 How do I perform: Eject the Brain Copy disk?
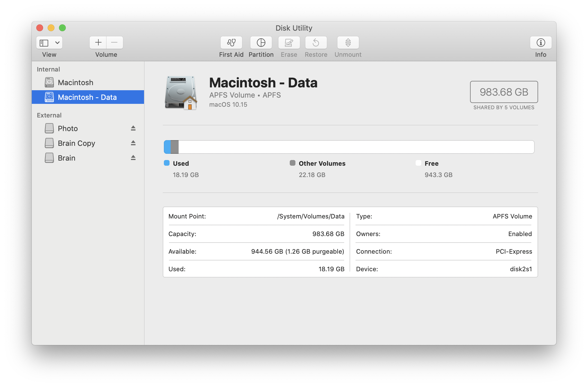coord(133,143)
